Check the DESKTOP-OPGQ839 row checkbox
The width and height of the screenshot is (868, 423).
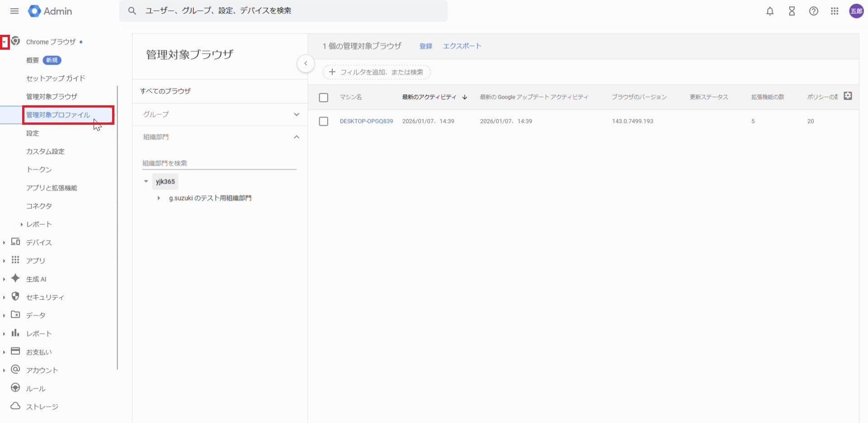coord(323,122)
